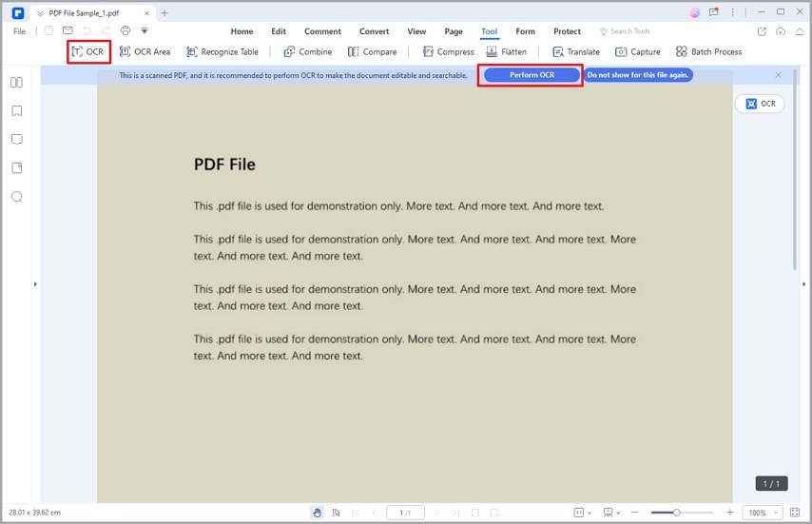Open the page fit mode dropdown
The width and height of the screenshot is (812, 524).
(582, 513)
